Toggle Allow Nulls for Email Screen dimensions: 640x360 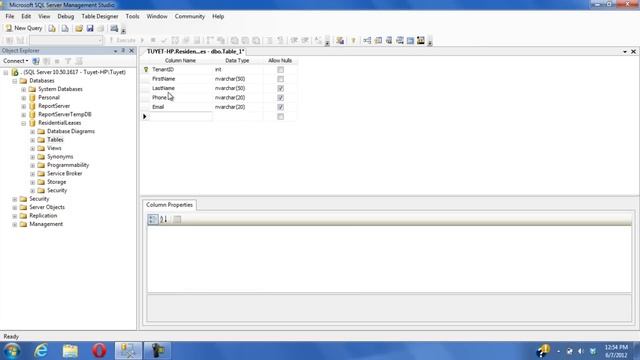point(280,107)
